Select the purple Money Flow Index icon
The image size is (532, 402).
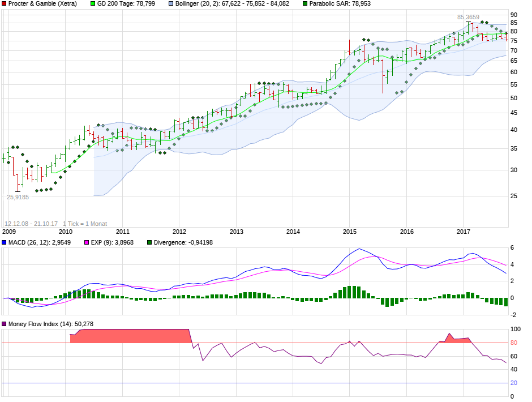(x=4, y=324)
